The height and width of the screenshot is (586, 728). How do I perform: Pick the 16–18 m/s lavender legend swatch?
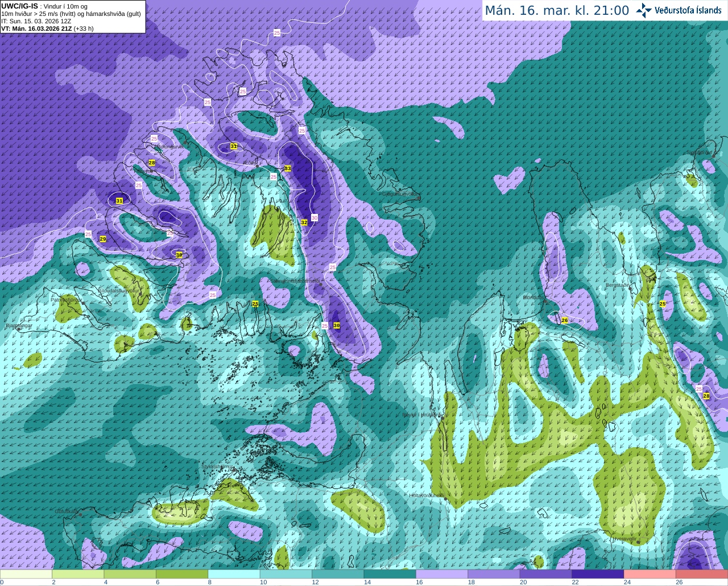442,575
